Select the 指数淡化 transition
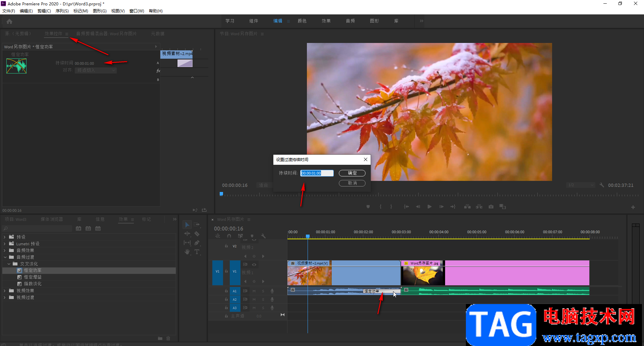This screenshot has height=346, width=644. point(33,284)
